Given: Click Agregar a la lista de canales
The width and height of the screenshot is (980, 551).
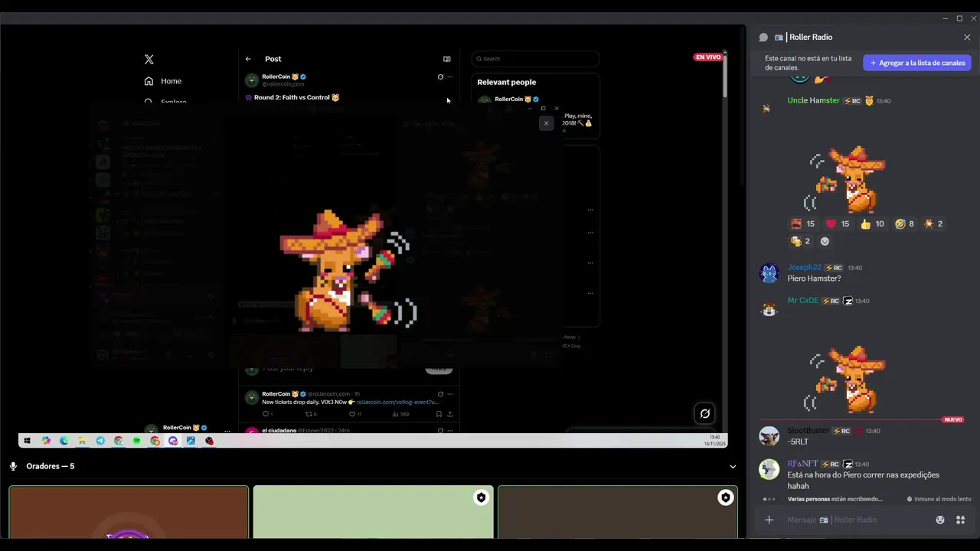Looking at the screenshot, I should pos(917,63).
